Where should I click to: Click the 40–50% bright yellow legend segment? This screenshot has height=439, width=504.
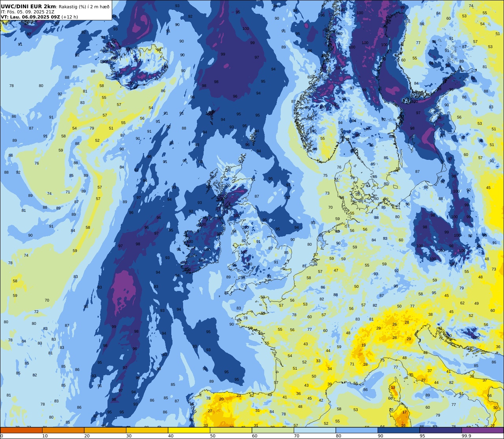pos(189,430)
